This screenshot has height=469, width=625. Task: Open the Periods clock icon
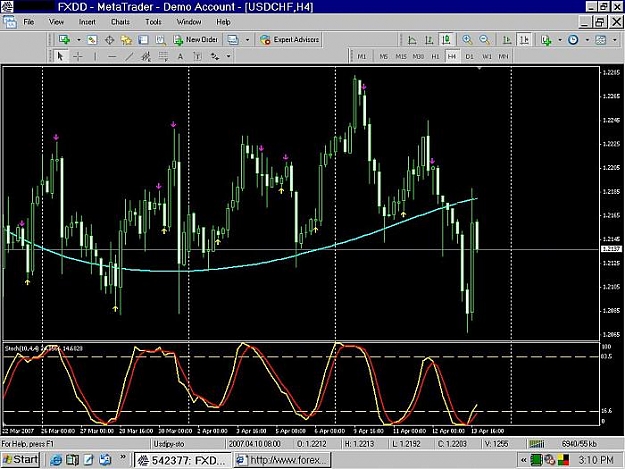coord(573,40)
